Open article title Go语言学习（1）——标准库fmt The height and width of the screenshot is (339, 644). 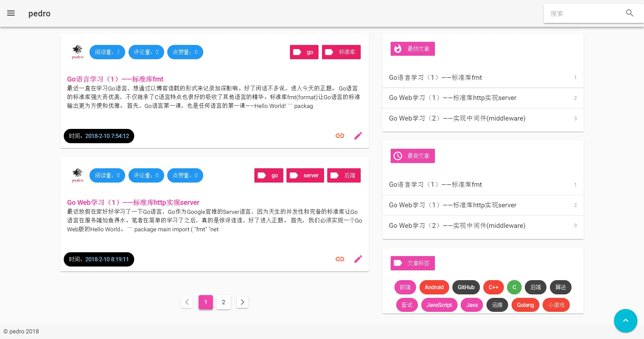pyautogui.click(x=115, y=79)
